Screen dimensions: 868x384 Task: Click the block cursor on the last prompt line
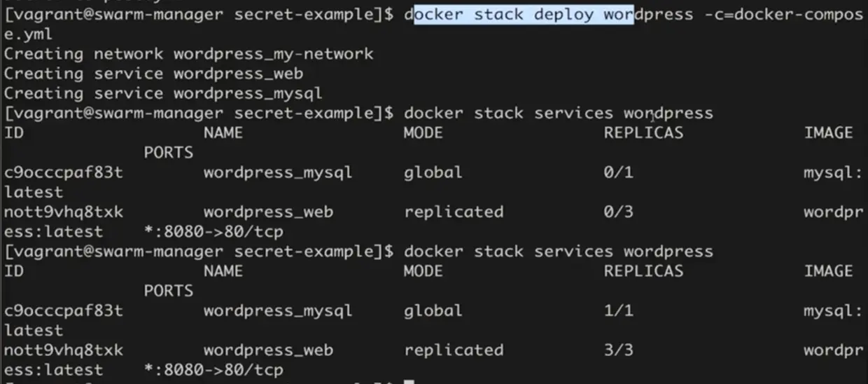pyautogui.click(x=410, y=381)
